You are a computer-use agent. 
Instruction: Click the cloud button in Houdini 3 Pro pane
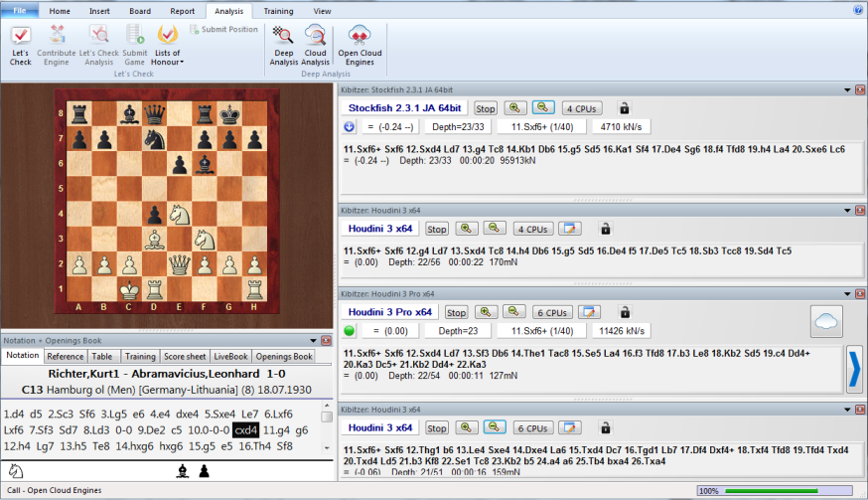click(826, 321)
